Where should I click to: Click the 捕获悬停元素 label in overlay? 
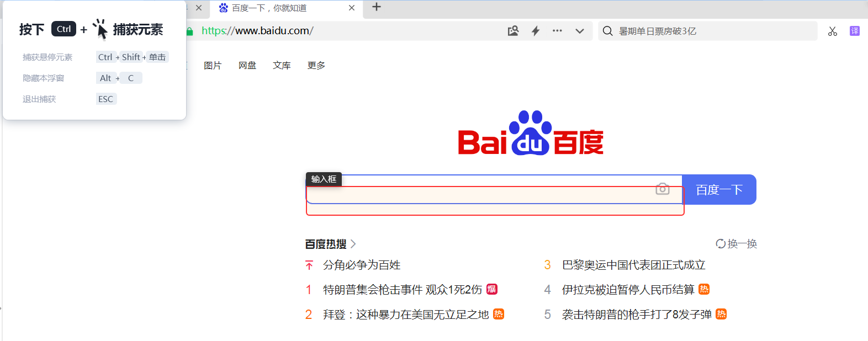(x=47, y=57)
